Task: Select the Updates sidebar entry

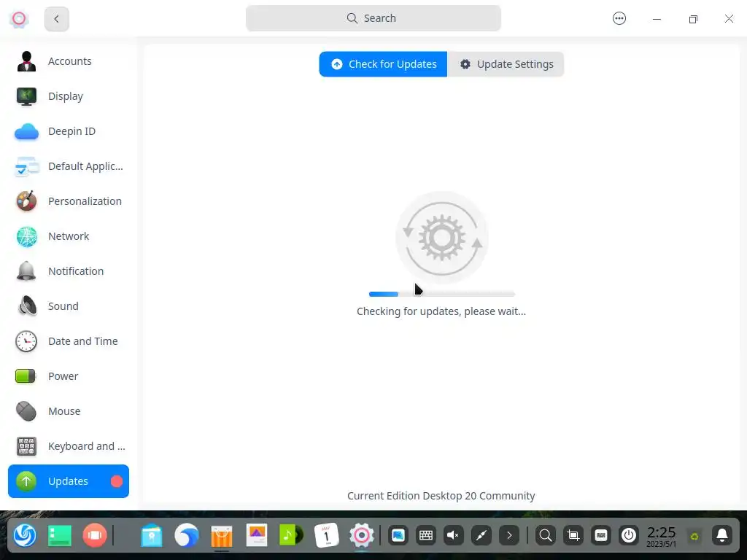Action: pyautogui.click(x=69, y=481)
